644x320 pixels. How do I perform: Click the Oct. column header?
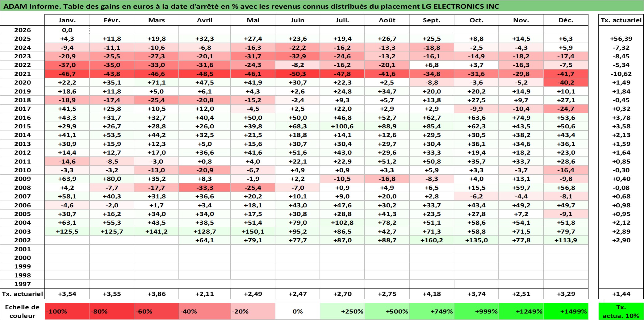pos(476,20)
